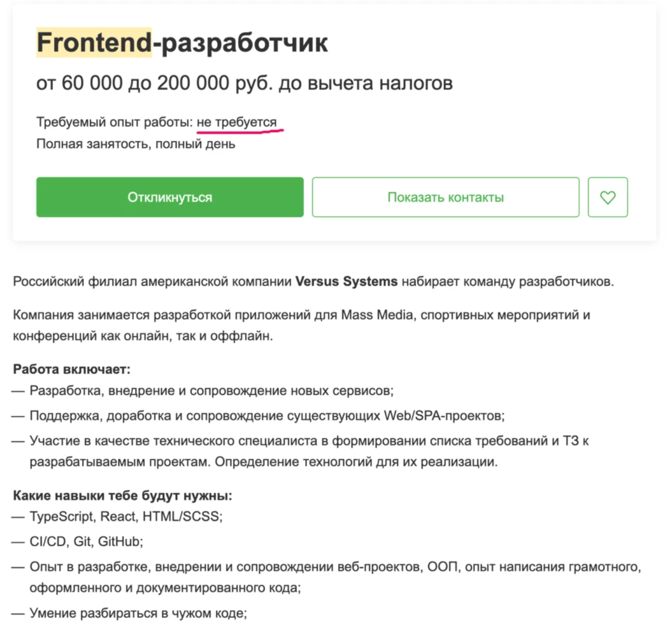This screenshot has width=672, height=623.
Task: Click the heart icon next to contact button
Action: point(608,197)
